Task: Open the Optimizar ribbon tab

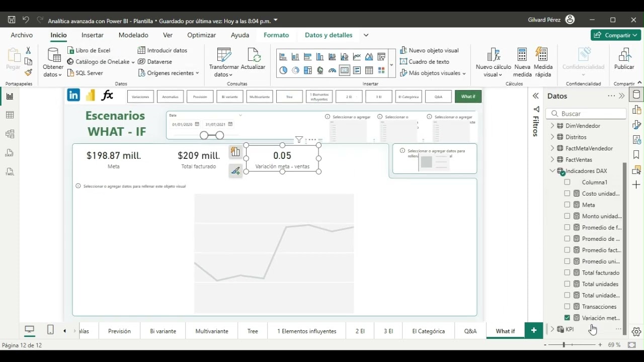Action: (x=201, y=35)
